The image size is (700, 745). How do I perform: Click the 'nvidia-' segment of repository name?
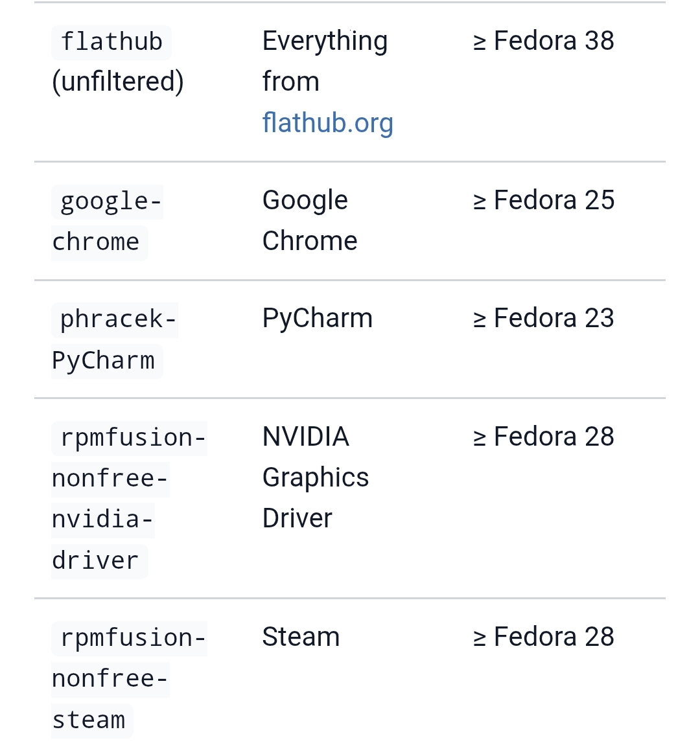[x=102, y=520]
